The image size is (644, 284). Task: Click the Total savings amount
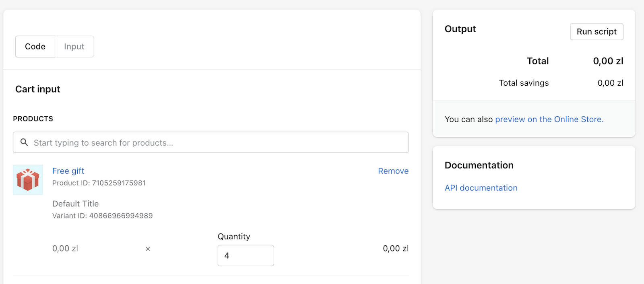click(x=610, y=83)
